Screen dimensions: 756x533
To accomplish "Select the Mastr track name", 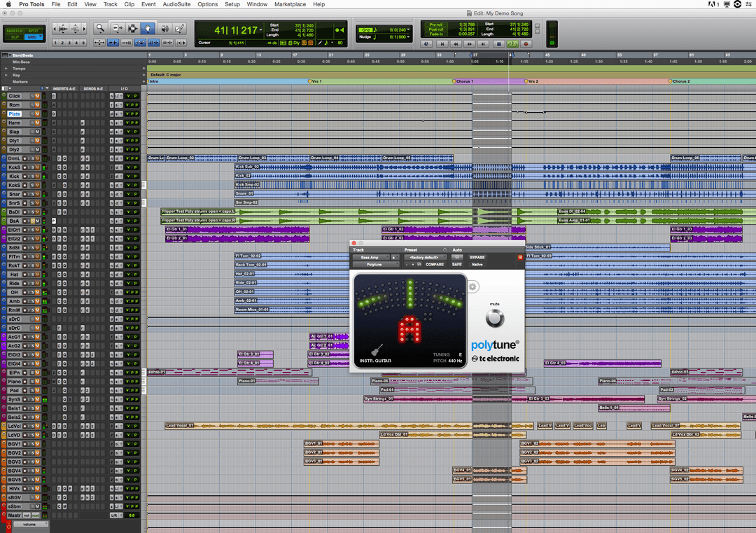I will (14, 515).
